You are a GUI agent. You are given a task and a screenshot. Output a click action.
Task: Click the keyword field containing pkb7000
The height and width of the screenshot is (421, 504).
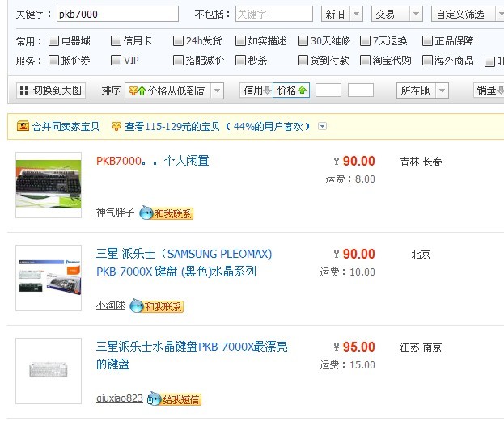[117, 14]
